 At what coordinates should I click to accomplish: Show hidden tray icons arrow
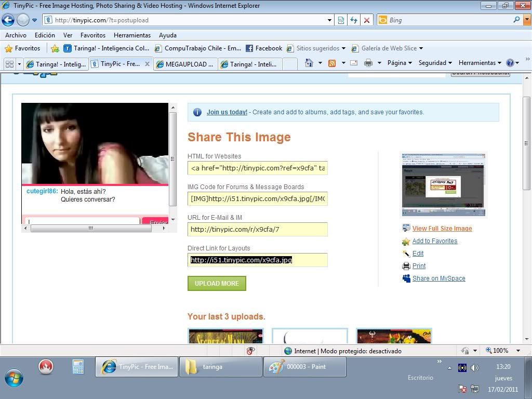449,368
